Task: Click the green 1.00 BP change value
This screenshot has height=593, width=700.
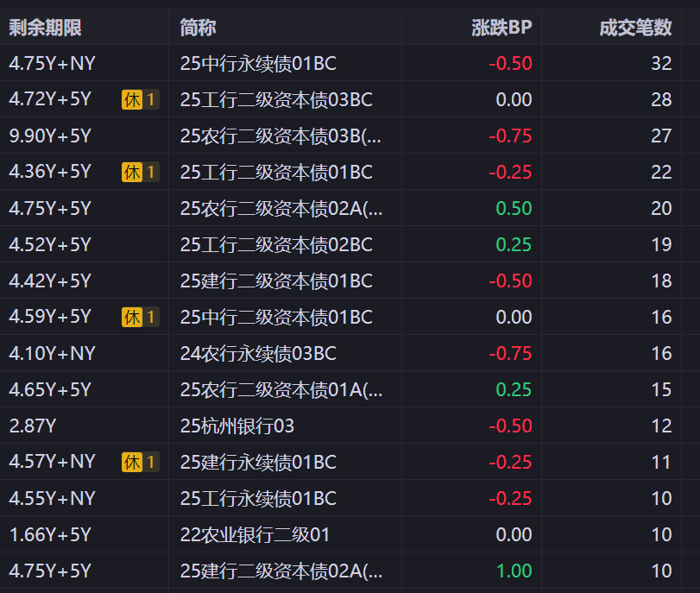Action: click(514, 571)
